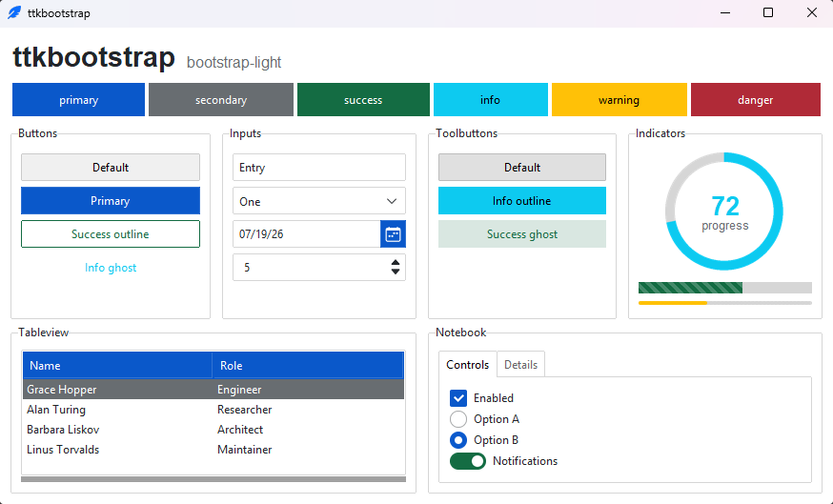
Task: Click the danger color button
Action: (x=756, y=99)
